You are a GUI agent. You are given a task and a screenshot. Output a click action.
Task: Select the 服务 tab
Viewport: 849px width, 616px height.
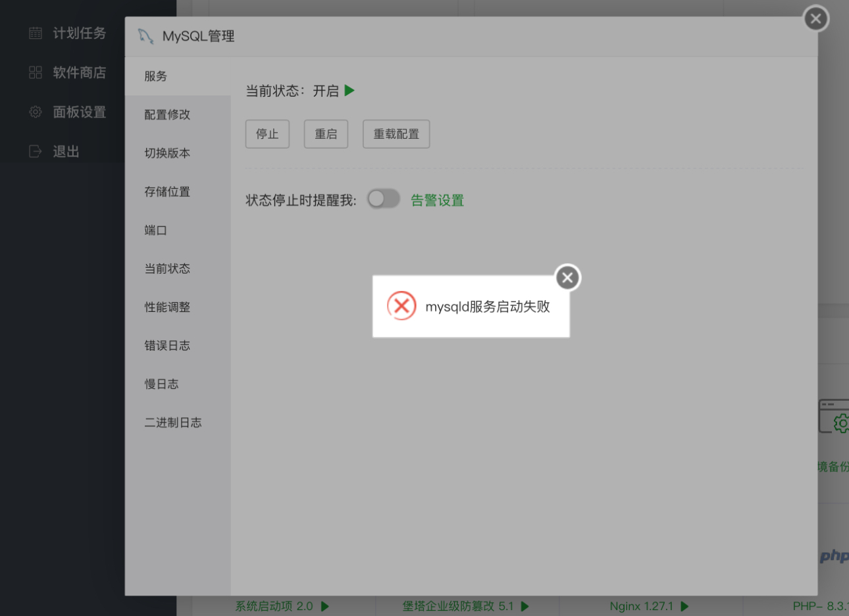pos(178,76)
